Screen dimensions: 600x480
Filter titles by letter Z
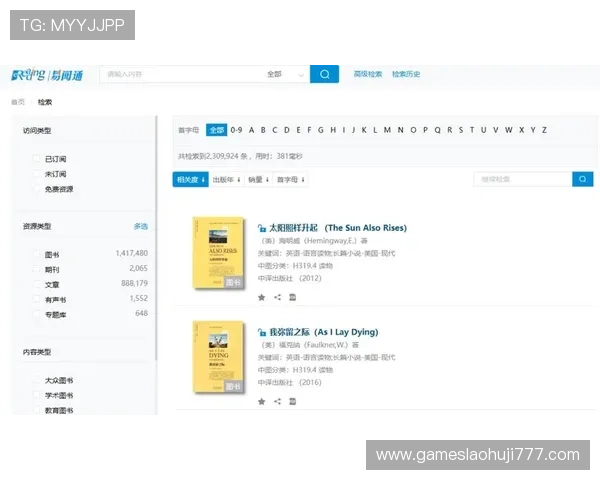pos(544,130)
